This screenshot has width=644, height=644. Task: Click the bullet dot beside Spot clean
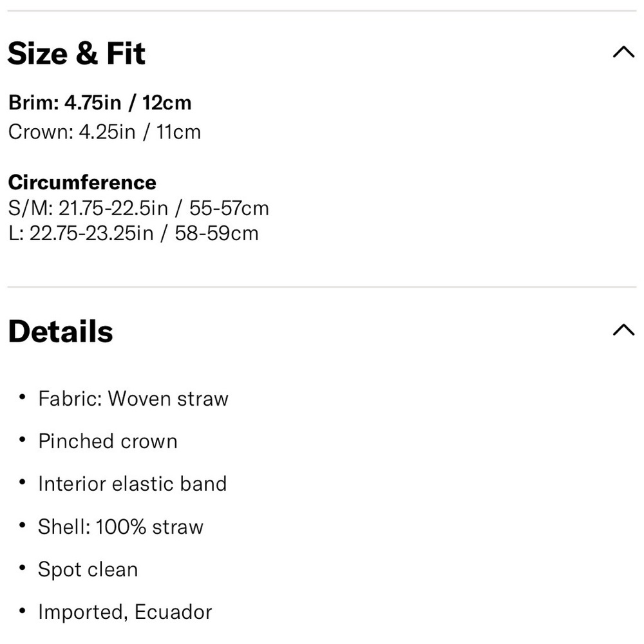[22, 567]
